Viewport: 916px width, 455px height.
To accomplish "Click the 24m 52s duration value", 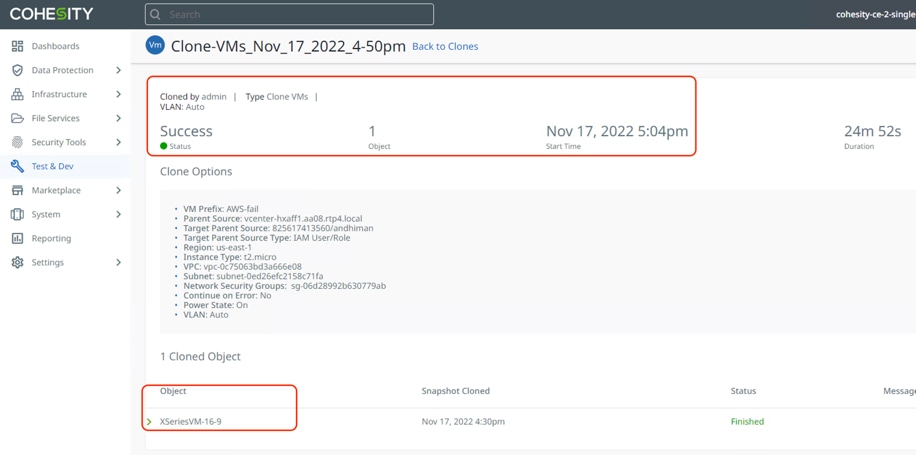I will [872, 131].
